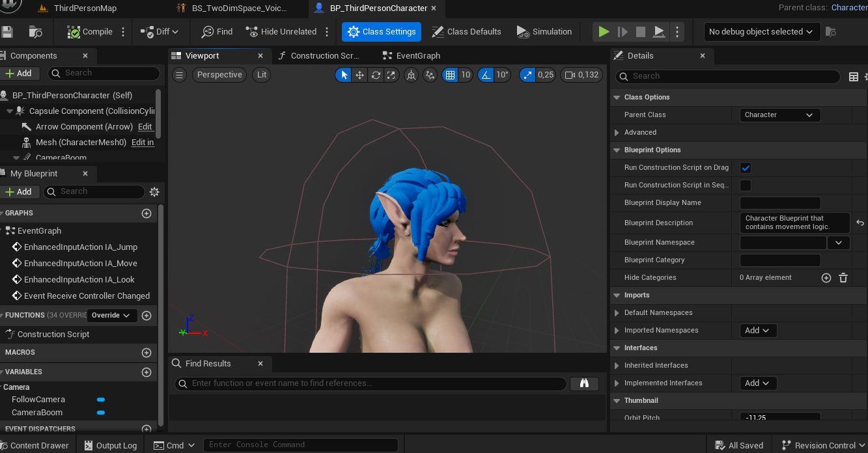
Task: Open the functions Override dropdown
Action: click(x=111, y=316)
